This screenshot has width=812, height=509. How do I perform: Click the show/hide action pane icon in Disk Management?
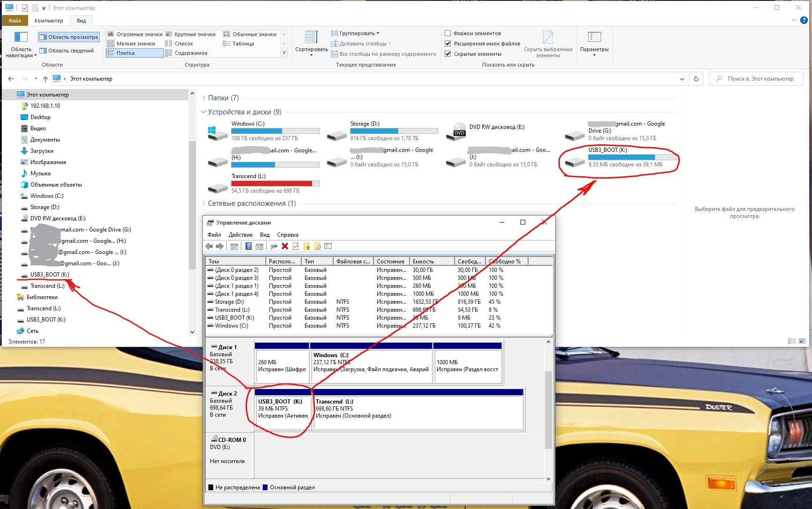259,247
